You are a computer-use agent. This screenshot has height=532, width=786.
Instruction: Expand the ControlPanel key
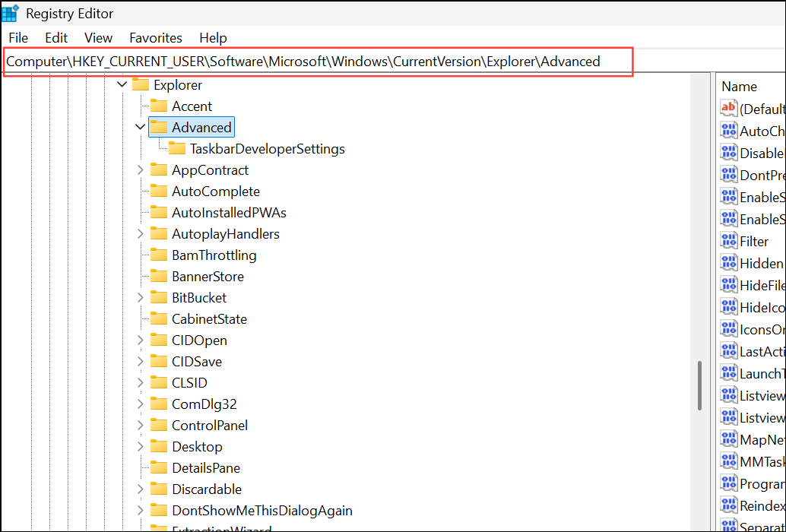tap(141, 426)
